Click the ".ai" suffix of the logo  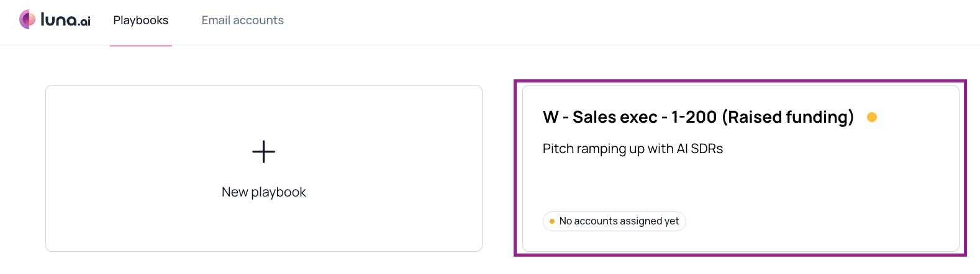(84, 22)
